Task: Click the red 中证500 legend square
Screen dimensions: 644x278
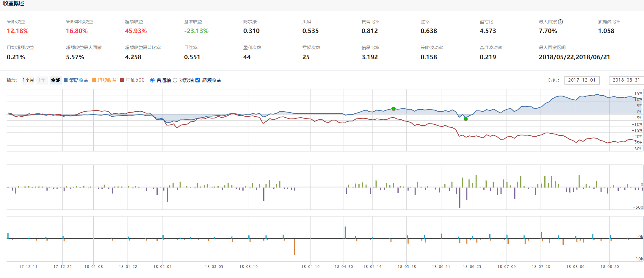Action: pos(122,80)
